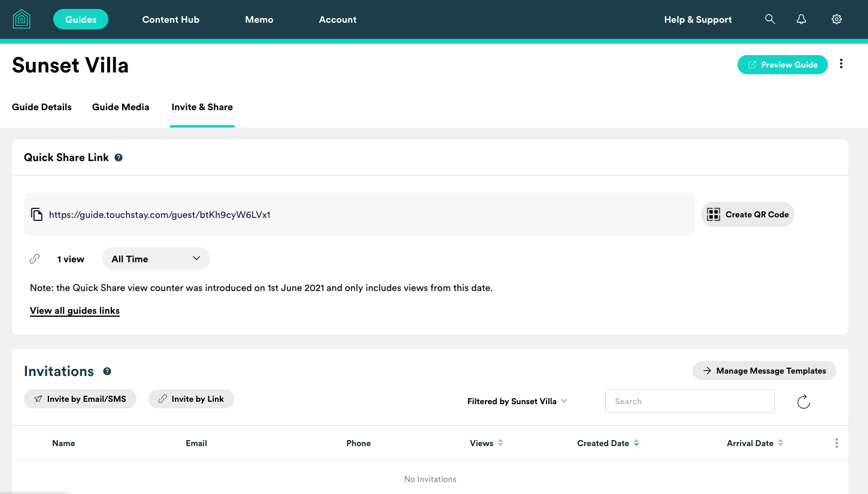Click the Create QR Code button

[747, 214]
